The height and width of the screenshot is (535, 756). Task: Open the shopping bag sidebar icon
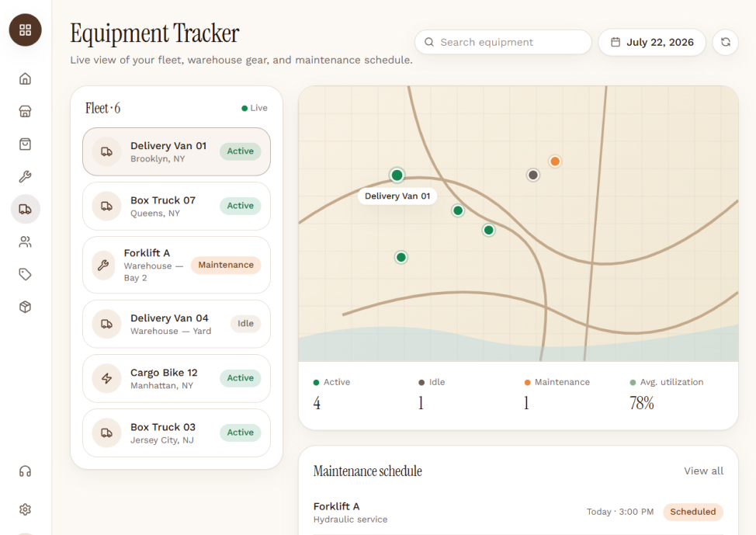pos(25,144)
